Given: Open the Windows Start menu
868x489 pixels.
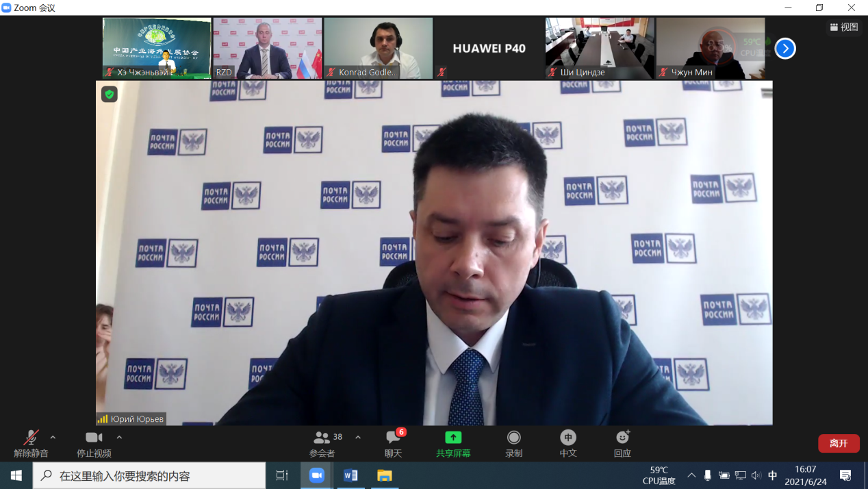Looking at the screenshot, I should point(16,475).
